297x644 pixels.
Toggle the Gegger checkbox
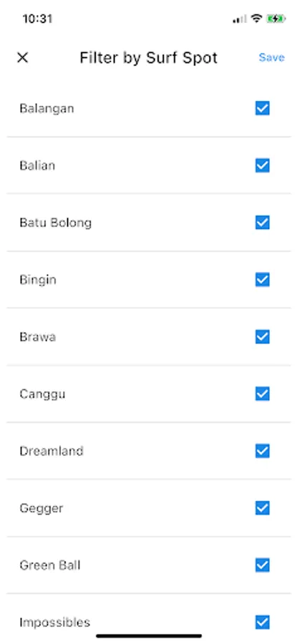(x=262, y=508)
